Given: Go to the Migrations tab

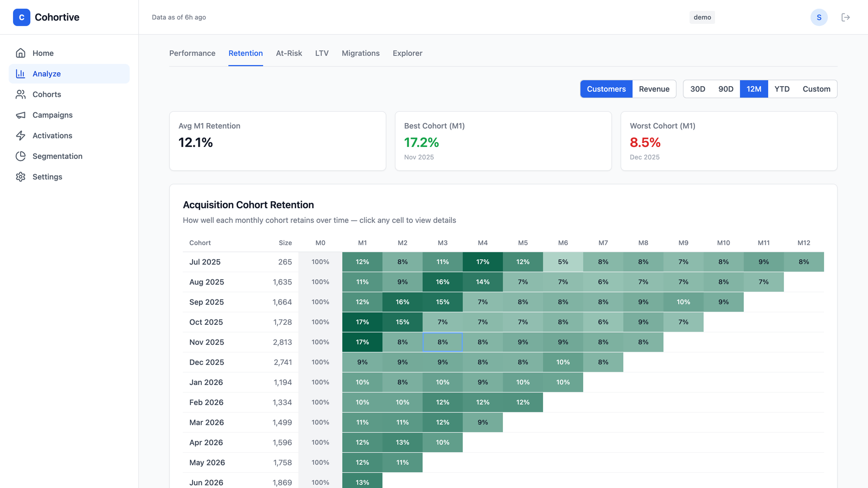Looking at the screenshot, I should tap(360, 53).
